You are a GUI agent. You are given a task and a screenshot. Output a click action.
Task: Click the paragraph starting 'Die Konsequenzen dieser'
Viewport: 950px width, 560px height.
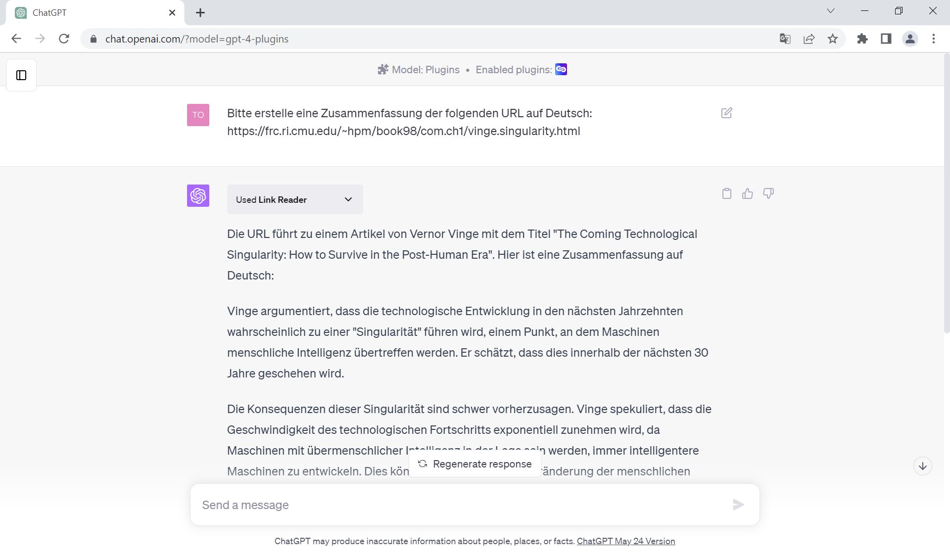(x=469, y=440)
